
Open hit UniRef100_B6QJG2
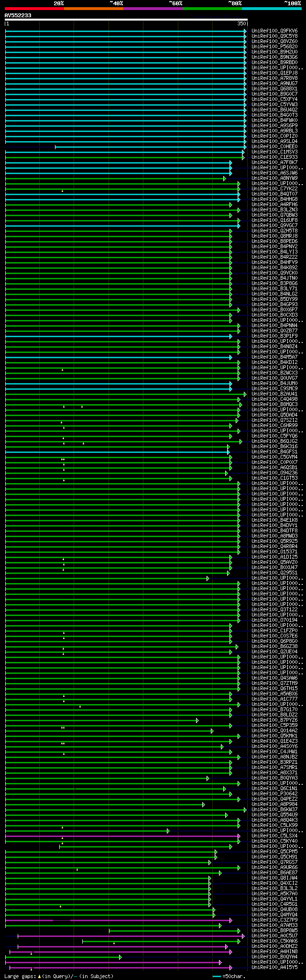[x=274, y=441]
